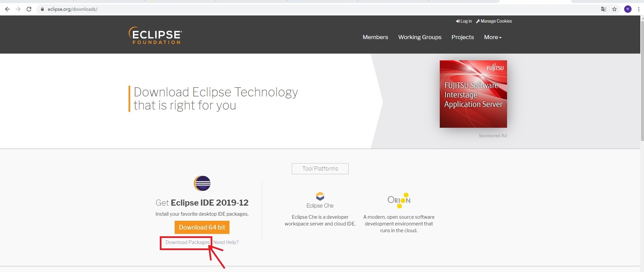Click the Tool Platforms button
Viewport: 644px width, 272px height.
click(x=320, y=169)
